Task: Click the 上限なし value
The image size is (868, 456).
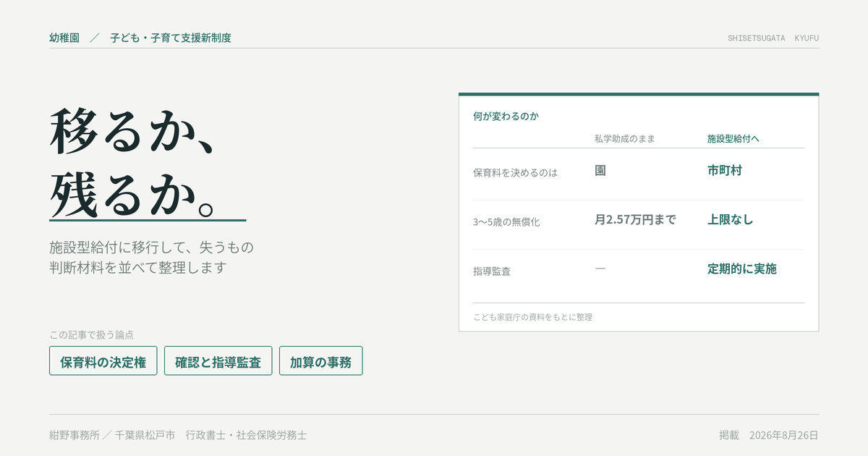Action: point(730,219)
